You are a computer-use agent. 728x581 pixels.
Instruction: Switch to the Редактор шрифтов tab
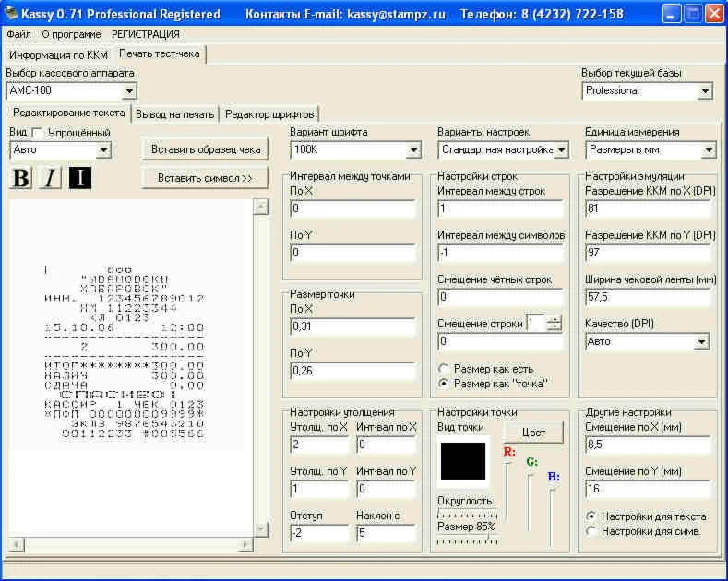(269, 114)
